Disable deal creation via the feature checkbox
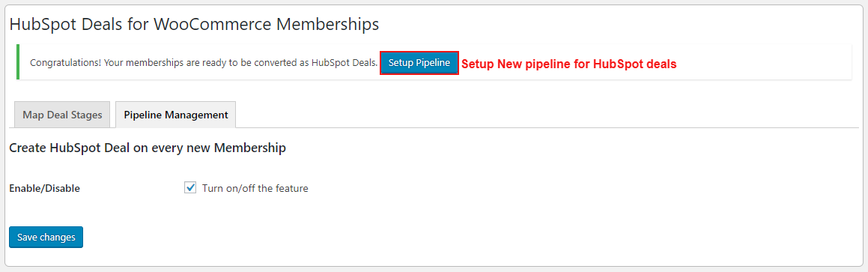The width and height of the screenshot is (868, 272). pyautogui.click(x=190, y=188)
